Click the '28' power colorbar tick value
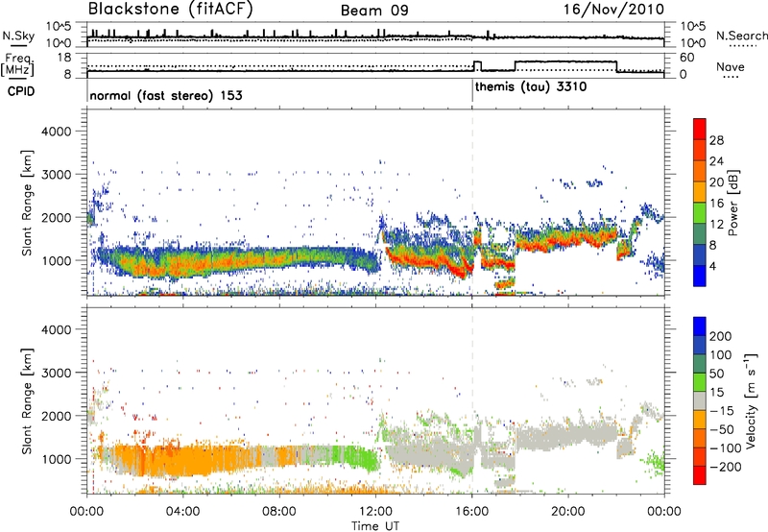This screenshot has width=768, height=532. [x=716, y=140]
